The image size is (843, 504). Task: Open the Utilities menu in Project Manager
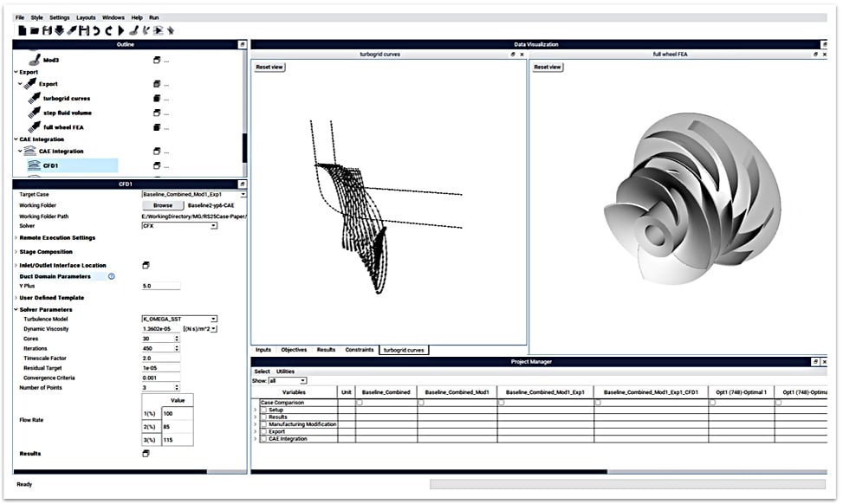click(x=286, y=372)
